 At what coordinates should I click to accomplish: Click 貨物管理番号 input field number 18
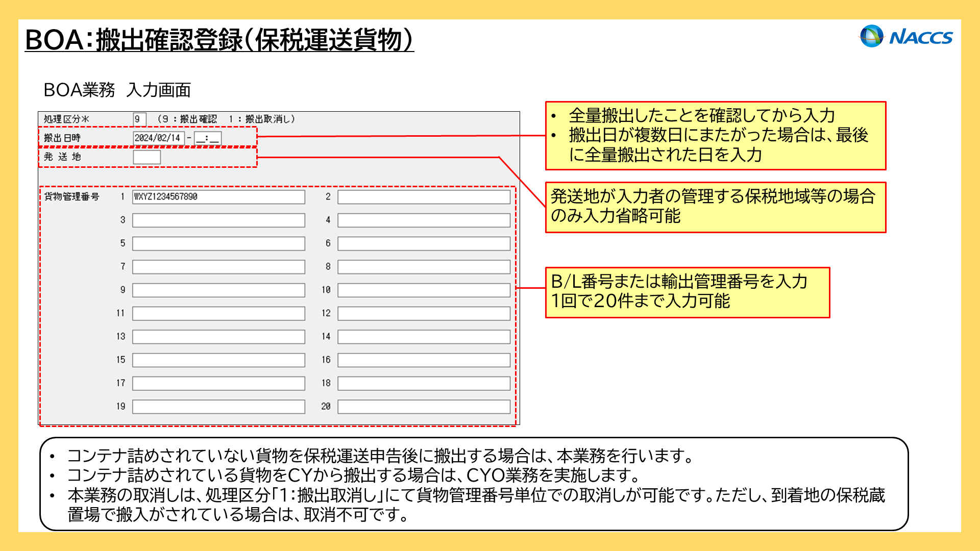click(x=424, y=383)
